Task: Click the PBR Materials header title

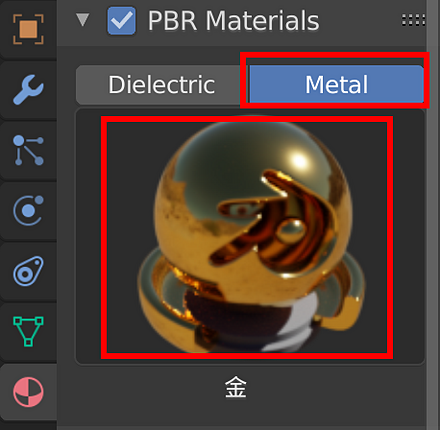Action: point(233,21)
